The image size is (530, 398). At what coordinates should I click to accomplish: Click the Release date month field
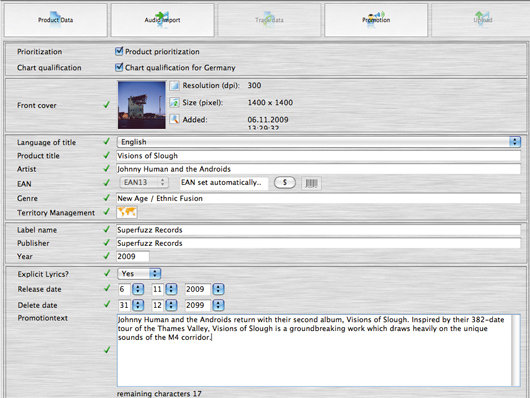[x=158, y=289]
